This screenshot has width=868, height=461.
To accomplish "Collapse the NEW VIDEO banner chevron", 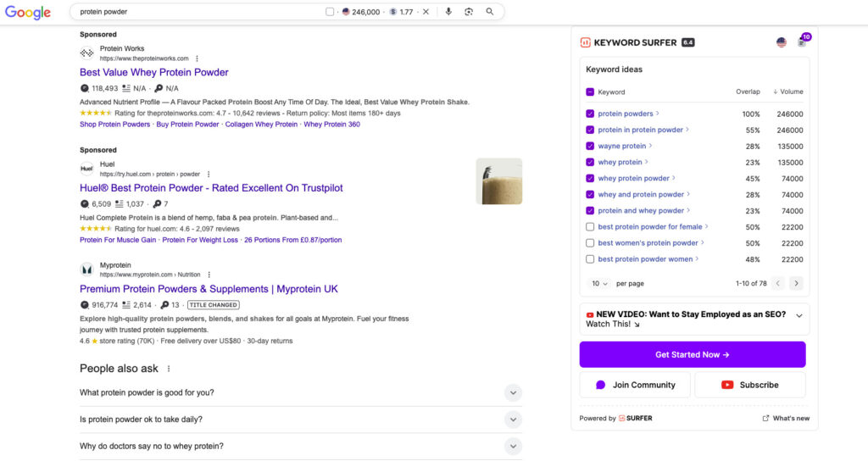I will click(x=799, y=315).
